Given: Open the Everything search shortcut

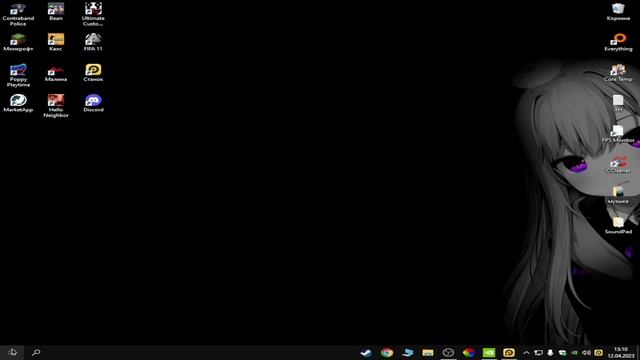Looking at the screenshot, I should click(618, 42).
